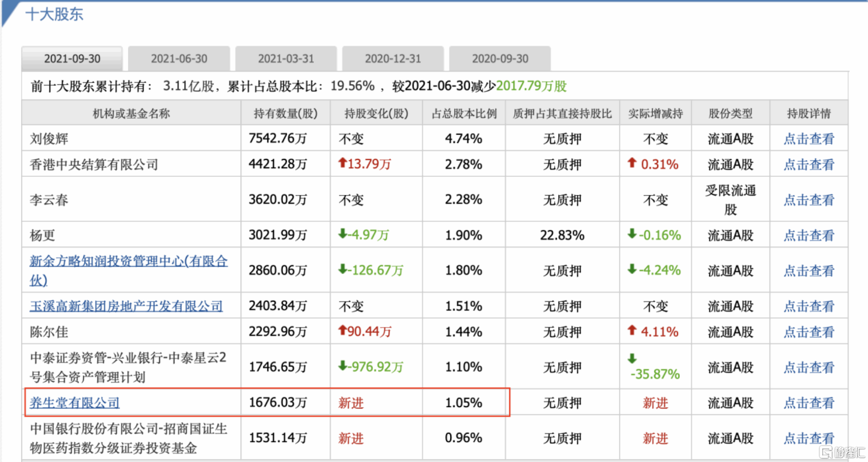The width and height of the screenshot is (868, 462).
Task: Select the 2020-09-30 date tab
Action: click(500, 58)
